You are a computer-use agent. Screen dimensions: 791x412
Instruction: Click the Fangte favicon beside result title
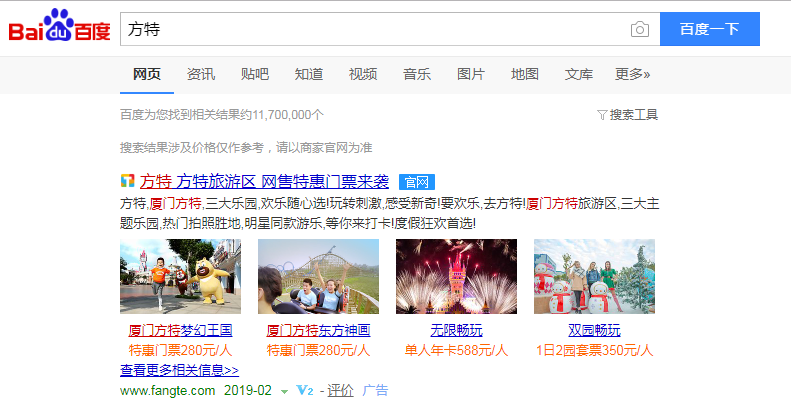[x=128, y=181]
